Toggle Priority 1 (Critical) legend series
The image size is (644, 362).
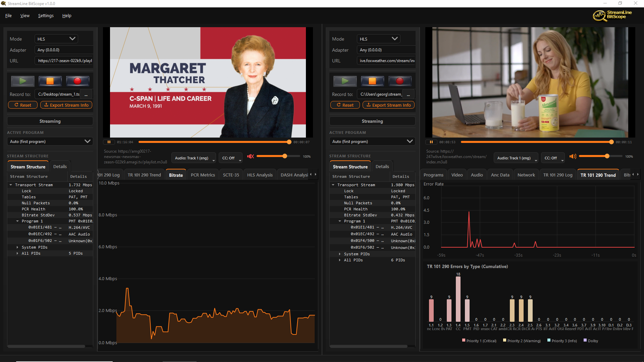tap(479, 341)
